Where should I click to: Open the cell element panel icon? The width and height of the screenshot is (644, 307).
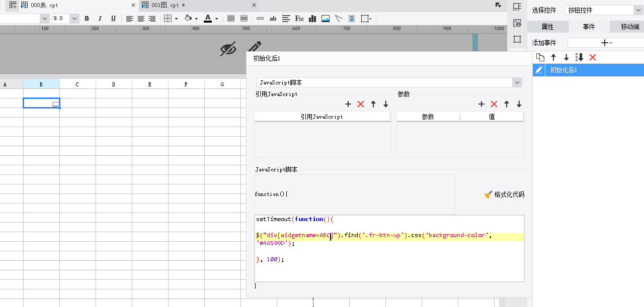coord(517,7)
